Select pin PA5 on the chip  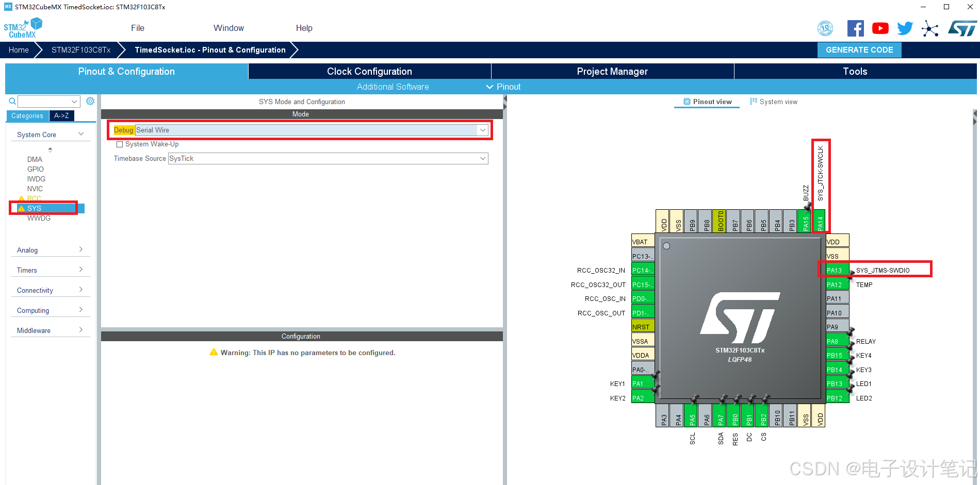pos(692,415)
